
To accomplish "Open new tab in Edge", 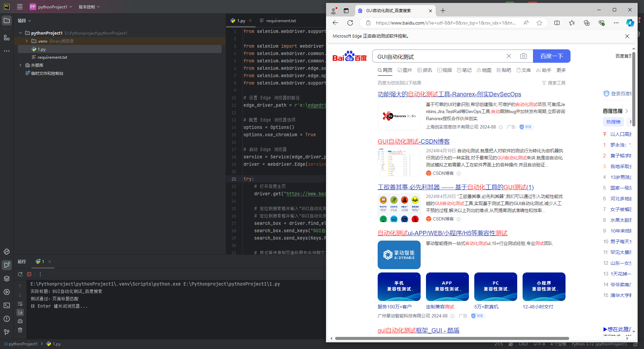I will [443, 11].
